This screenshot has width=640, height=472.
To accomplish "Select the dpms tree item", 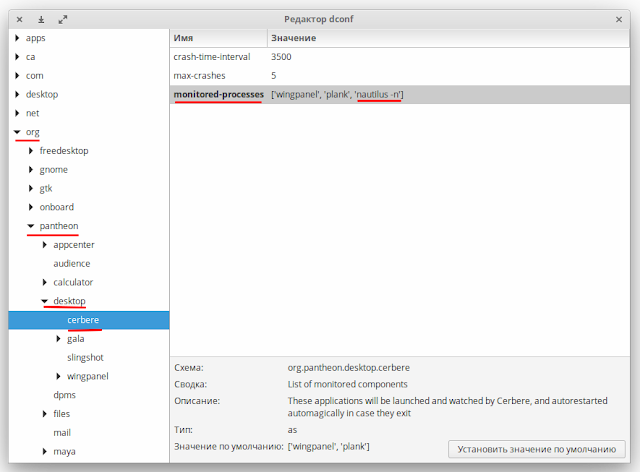I will point(64,395).
